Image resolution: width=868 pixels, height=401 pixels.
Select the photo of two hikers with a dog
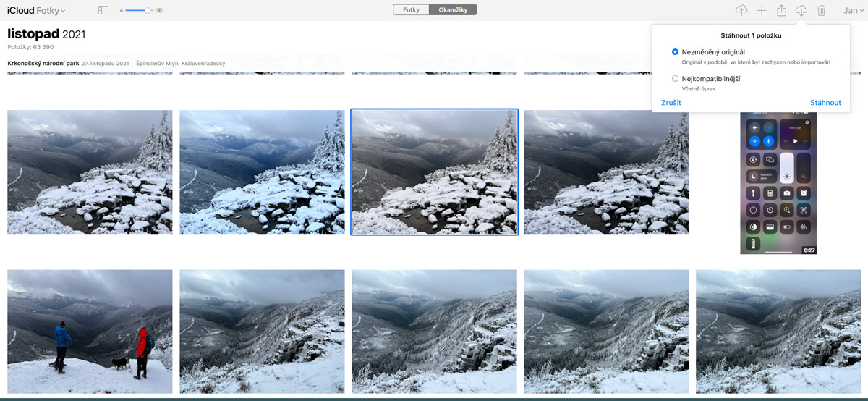pos(90,331)
